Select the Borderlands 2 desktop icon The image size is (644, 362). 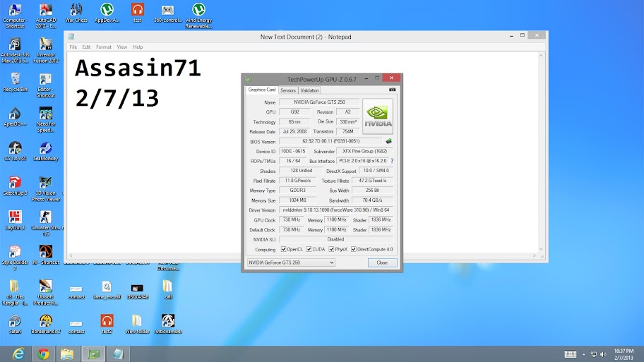46,324
